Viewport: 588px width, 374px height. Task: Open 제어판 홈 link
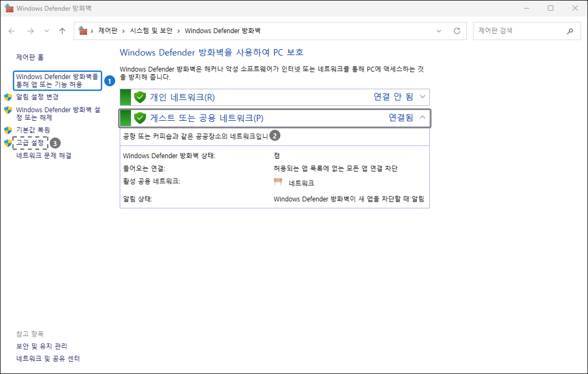[30, 57]
